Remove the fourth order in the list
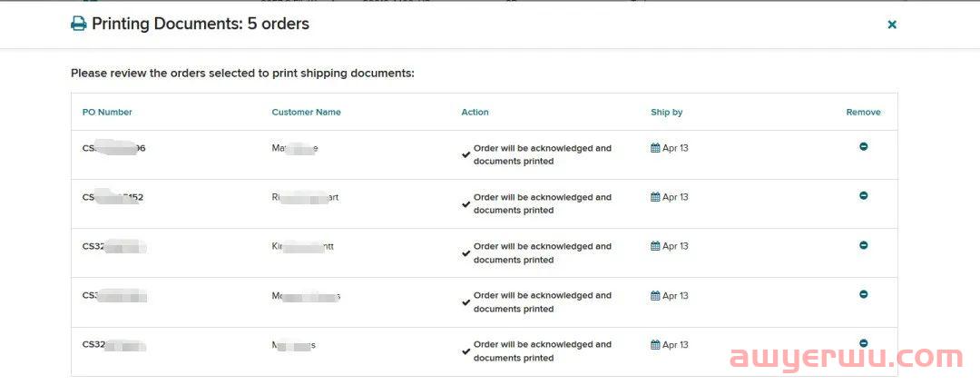Image resolution: width=980 pixels, height=385 pixels. coord(863,294)
